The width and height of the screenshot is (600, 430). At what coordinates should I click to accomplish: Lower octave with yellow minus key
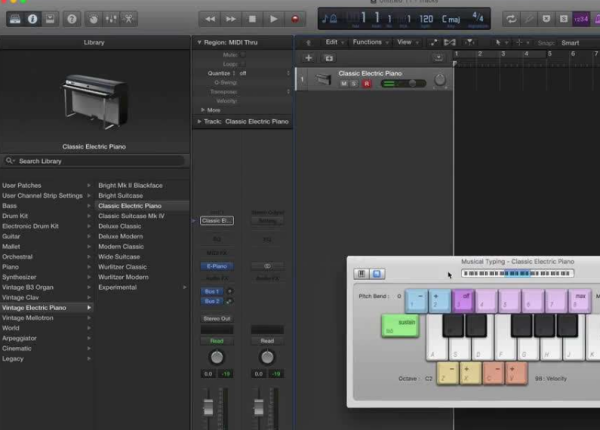tap(447, 373)
